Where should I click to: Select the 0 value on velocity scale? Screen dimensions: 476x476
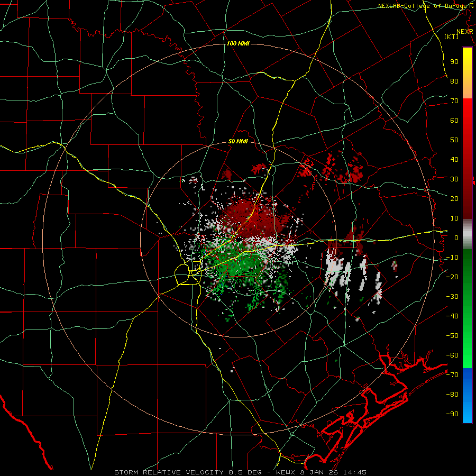456,237
